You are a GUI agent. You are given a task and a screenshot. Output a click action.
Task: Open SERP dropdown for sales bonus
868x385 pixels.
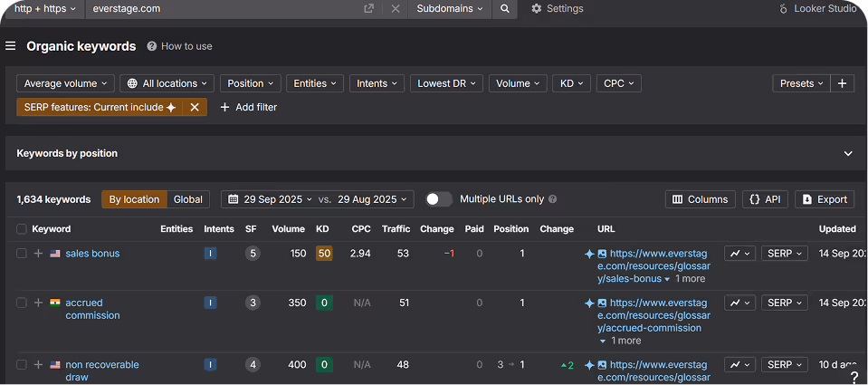(785, 254)
